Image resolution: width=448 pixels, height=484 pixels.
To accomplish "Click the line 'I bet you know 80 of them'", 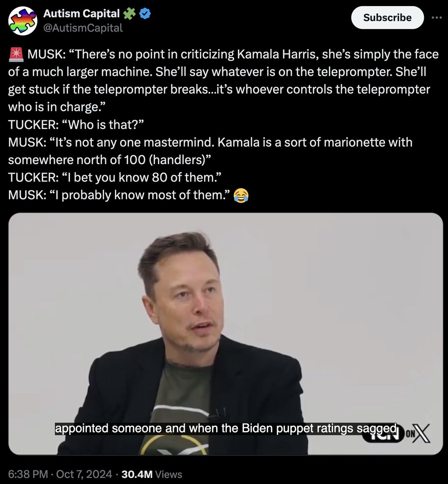I will pyautogui.click(x=115, y=177).
